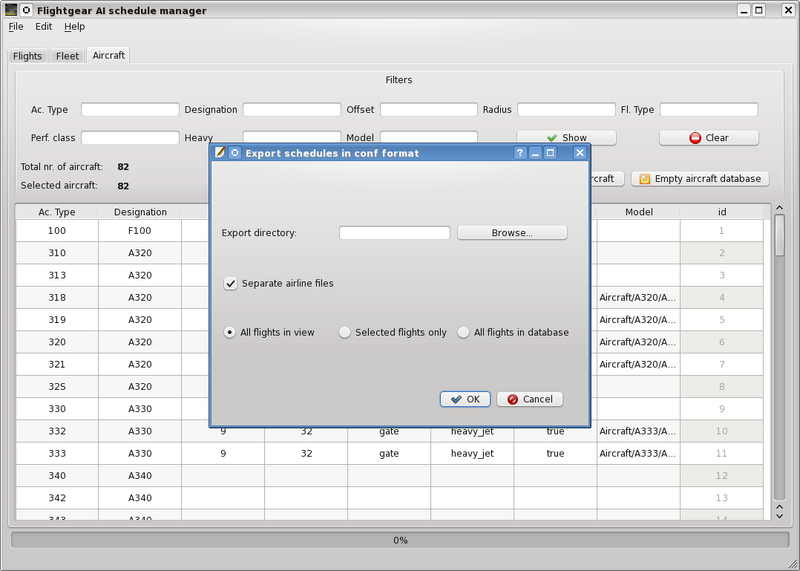Viewport: 800px width, 571px height.
Task: Click the Fl. Type filter field
Action: [709, 110]
